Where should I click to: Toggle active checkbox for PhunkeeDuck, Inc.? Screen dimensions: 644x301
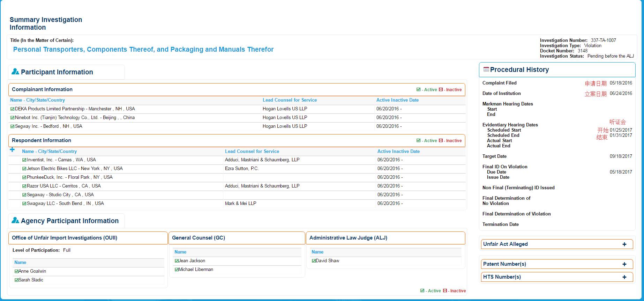click(24, 177)
